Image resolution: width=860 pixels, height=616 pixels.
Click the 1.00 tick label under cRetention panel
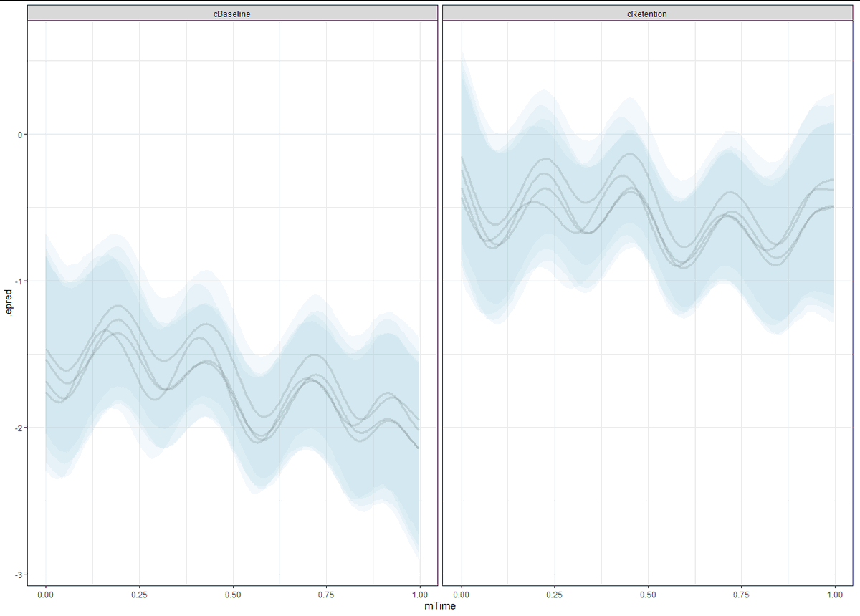(836, 594)
